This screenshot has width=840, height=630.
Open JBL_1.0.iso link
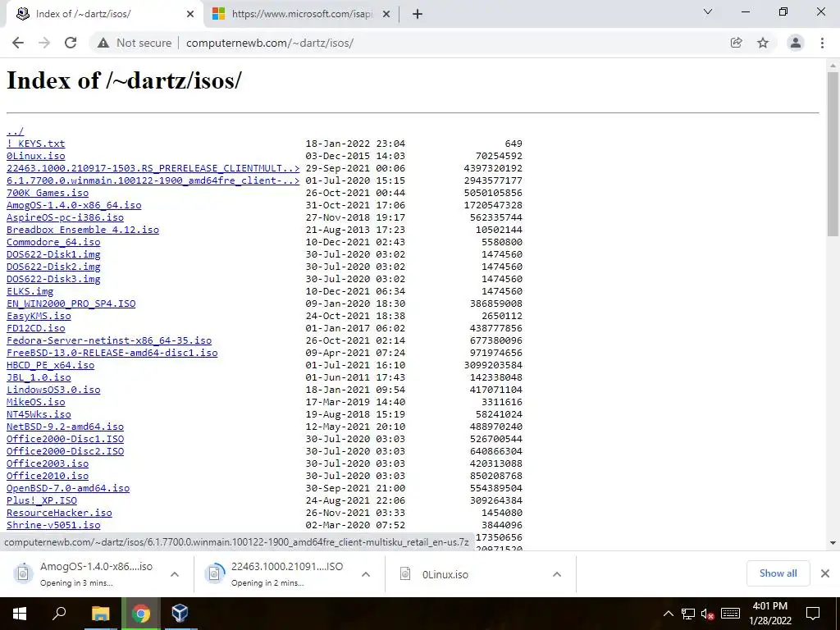(x=39, y=377)
